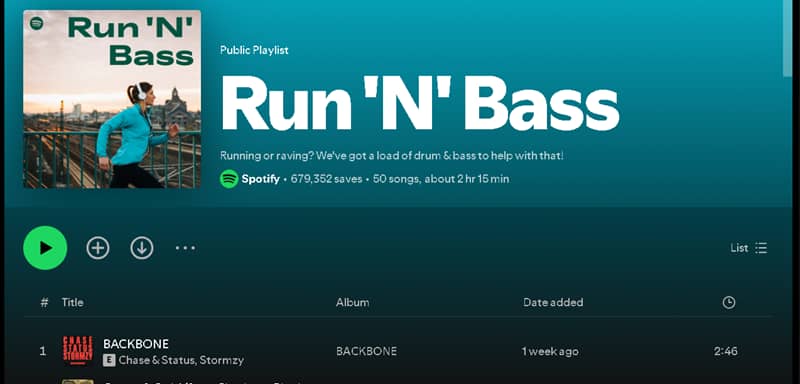The height and width of the screenshot is (384, 800).
Task: Click the '679,352 saves' text
Action: pos(327,179)
